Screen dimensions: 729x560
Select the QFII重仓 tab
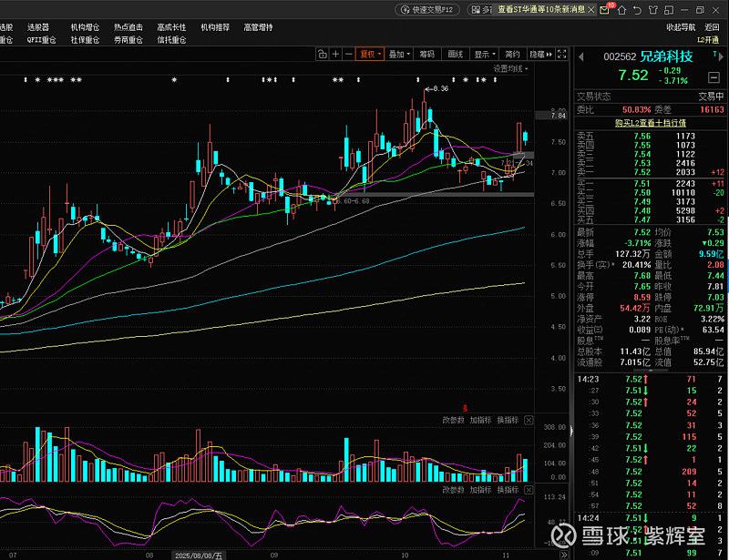(41, 40)
